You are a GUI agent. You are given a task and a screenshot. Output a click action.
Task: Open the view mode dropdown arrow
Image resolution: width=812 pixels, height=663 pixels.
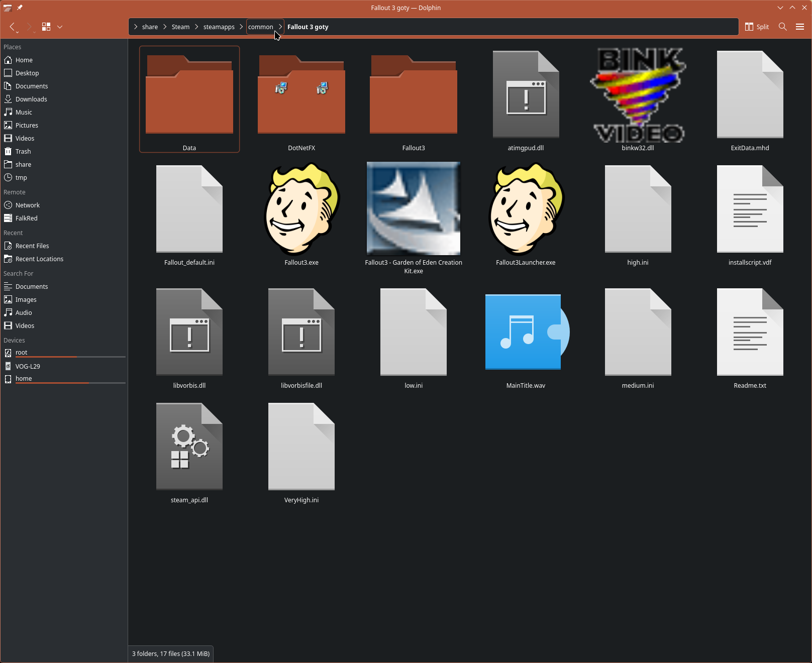click(x=60, y=27)
